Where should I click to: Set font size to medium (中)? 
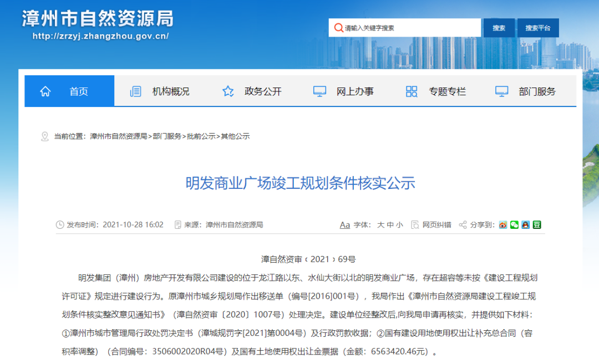click(390, 225)
